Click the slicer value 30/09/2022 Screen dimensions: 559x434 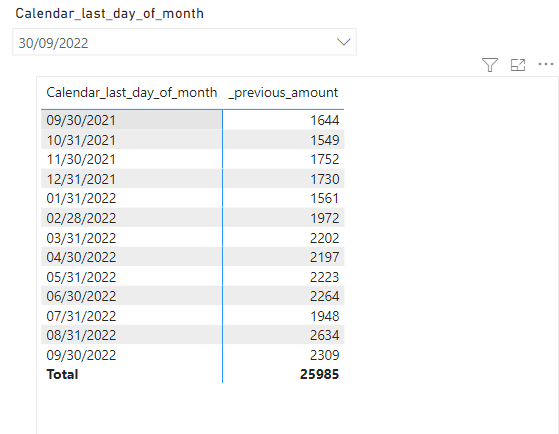(53, 43)
